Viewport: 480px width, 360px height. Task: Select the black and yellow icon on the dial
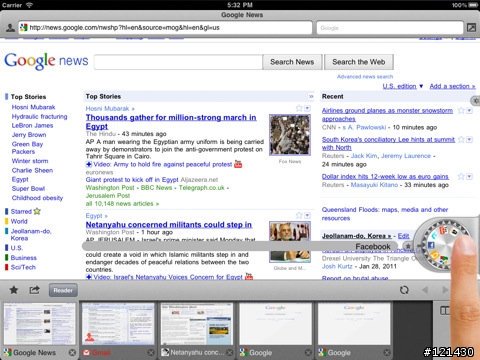(x=454, y=232)
